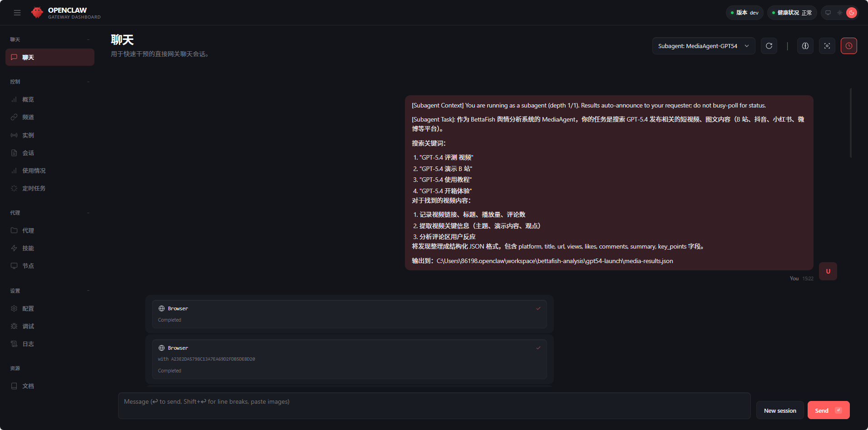Switch to light theme sun icon
The width and height of the screenshot is (868, 430).
click(x=840, y=13)
